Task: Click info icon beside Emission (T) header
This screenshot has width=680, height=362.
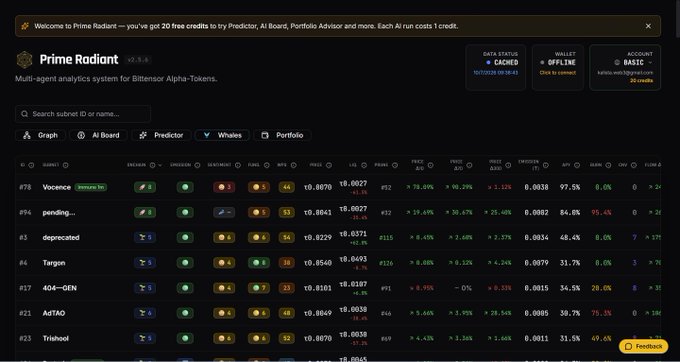Action: coord(546,165)
